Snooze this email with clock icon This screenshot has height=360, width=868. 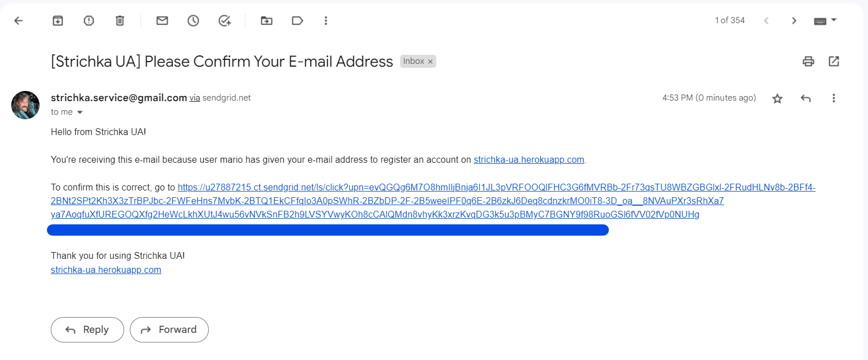[194, 20]
